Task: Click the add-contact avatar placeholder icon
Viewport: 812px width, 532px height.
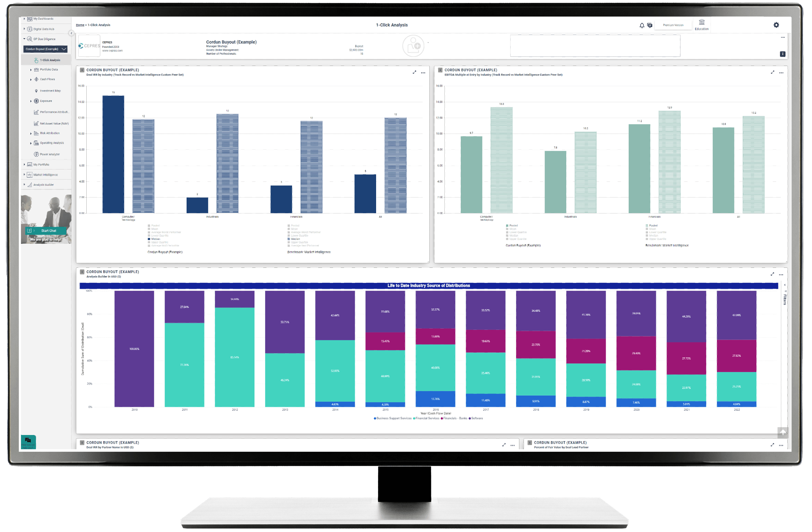Action: 413,46
